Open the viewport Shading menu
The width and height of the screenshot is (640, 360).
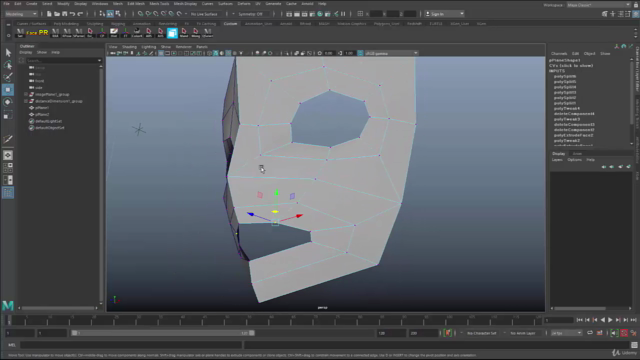tap(129, 47)
